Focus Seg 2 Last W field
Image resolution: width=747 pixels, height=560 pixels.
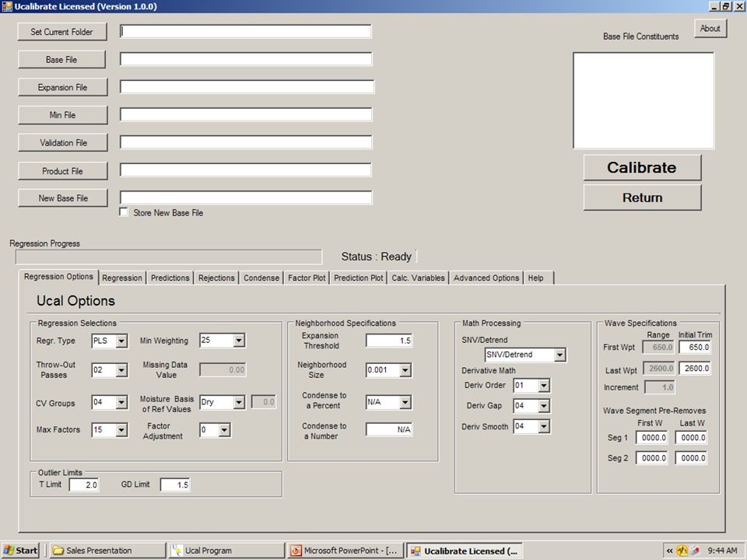pyautogui.click(x=691, y=458)
